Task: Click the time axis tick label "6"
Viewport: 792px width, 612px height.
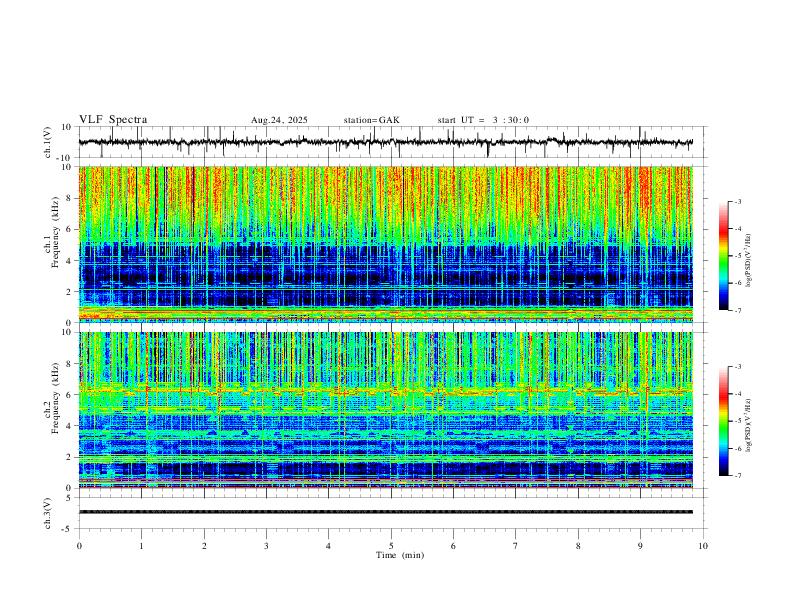Action: tap(453, 546)
